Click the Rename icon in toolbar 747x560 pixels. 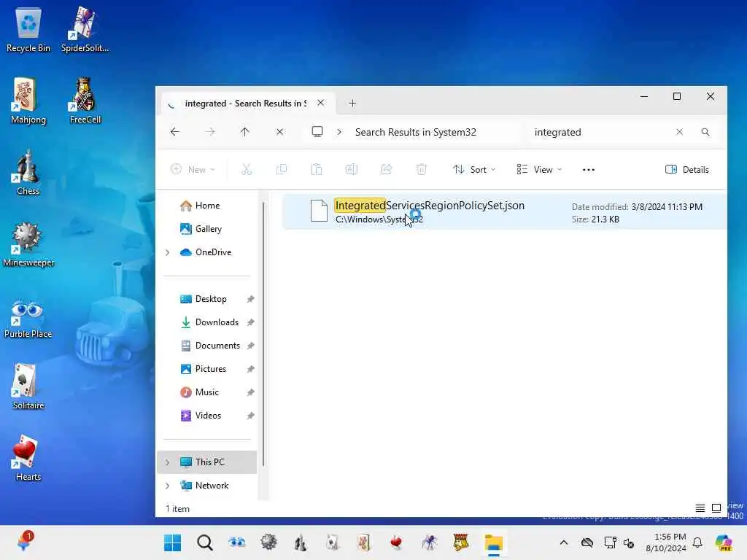[352, 169]
